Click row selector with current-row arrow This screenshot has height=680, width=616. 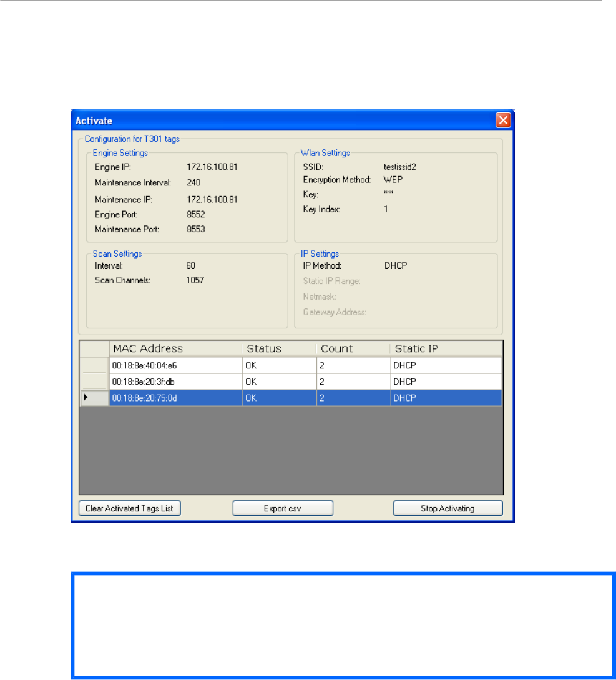(x=94, y=398)
